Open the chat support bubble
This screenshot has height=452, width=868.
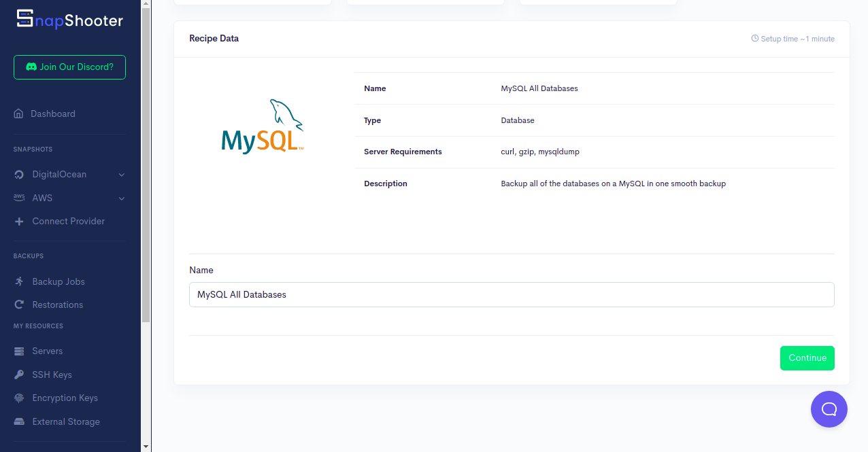pyautogui.click(x=829, y=409)
